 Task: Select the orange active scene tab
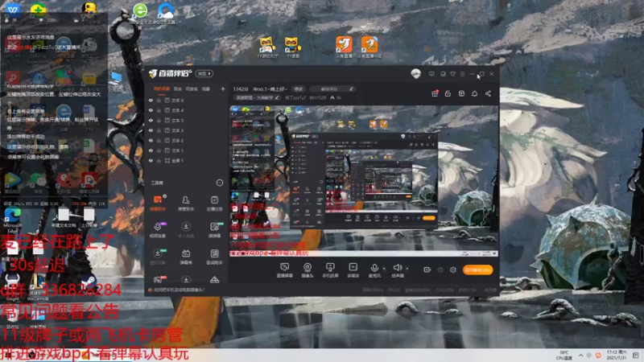[x=162, y=88]
